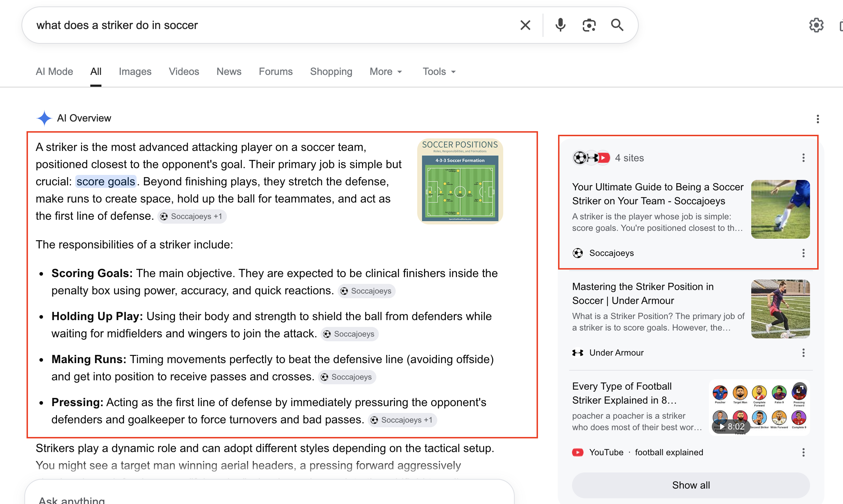Play the 8:02 striker types video thumbnail
Screen dimensions: 843x504
[x=759, y=408]
